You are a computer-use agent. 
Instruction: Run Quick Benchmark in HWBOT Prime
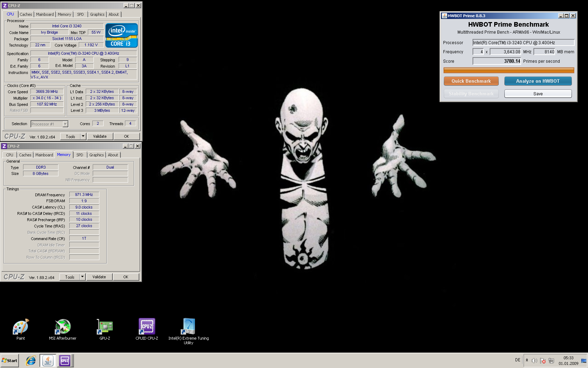[x=471, y=81]
